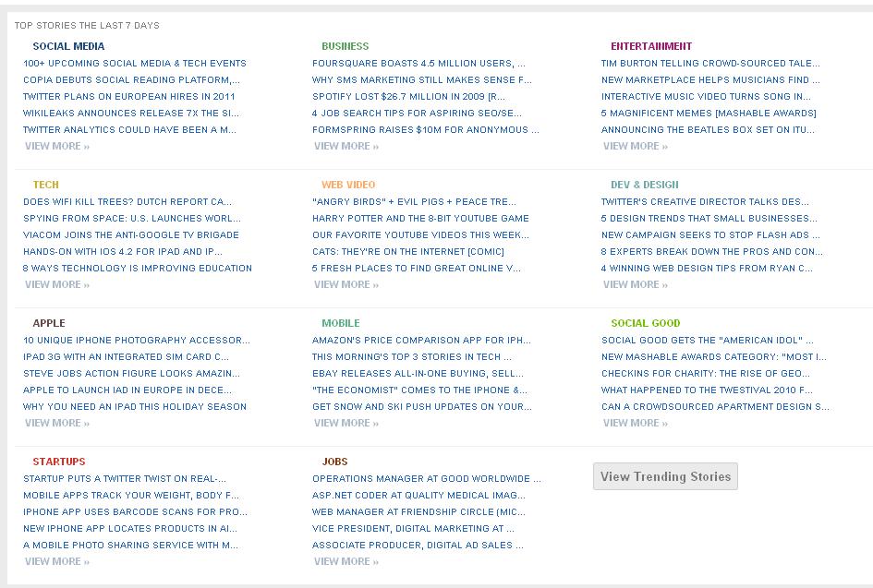
Task: Open Tim Burton crowd-sourced tale story
Action: 710,63
